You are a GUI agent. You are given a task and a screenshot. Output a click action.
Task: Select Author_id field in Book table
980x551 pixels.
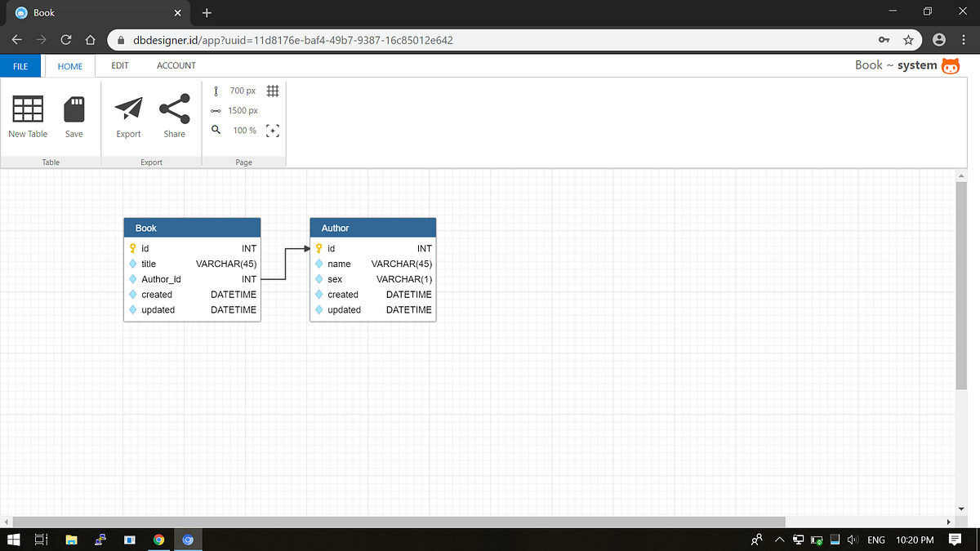pyautogui.click(x=192, y=279)
